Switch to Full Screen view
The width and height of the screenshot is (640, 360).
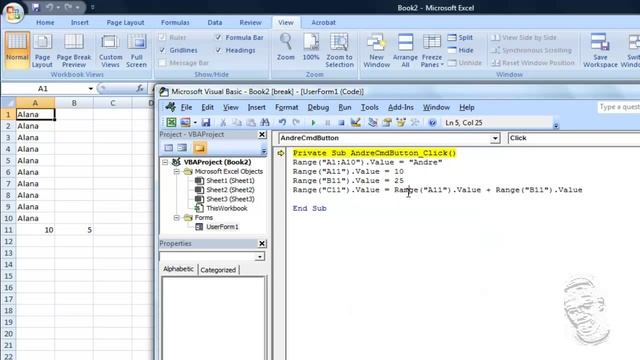136,51
